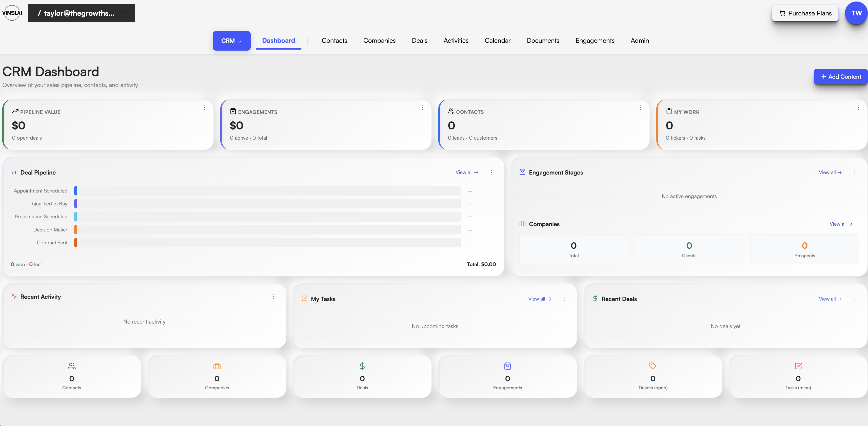
Task: Click View all in Deal Pipeline
Action: tap(467, 173)
